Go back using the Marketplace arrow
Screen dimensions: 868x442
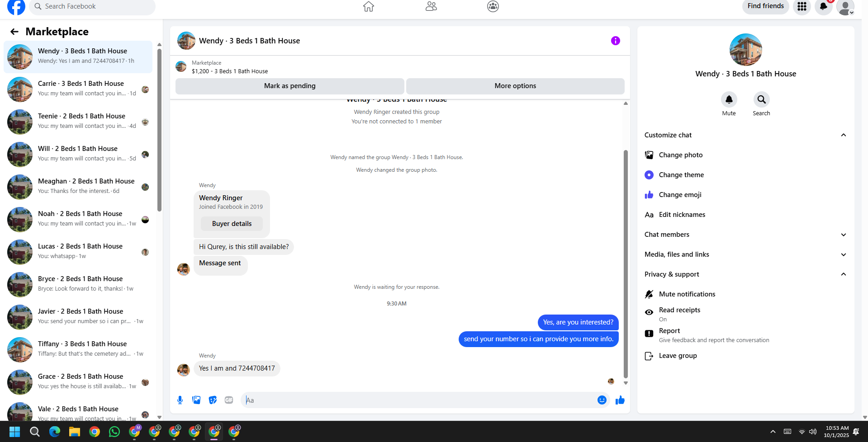(x=14, y=32)
